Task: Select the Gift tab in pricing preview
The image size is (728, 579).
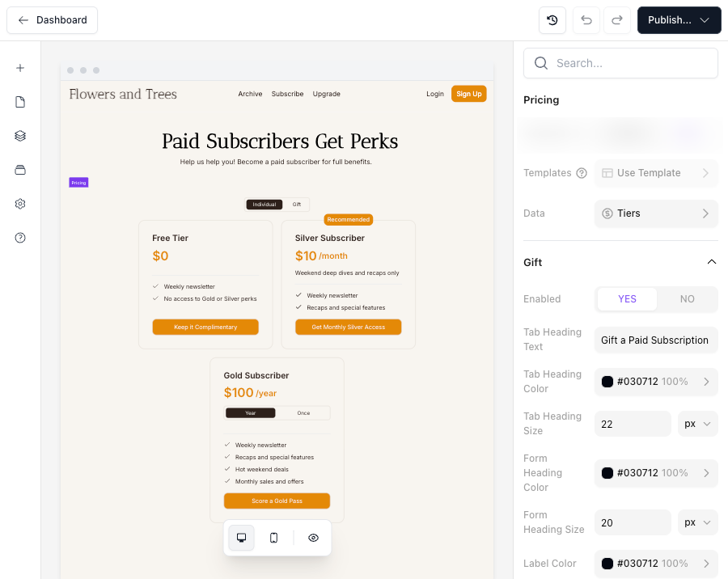Action: tap(297, 205)
